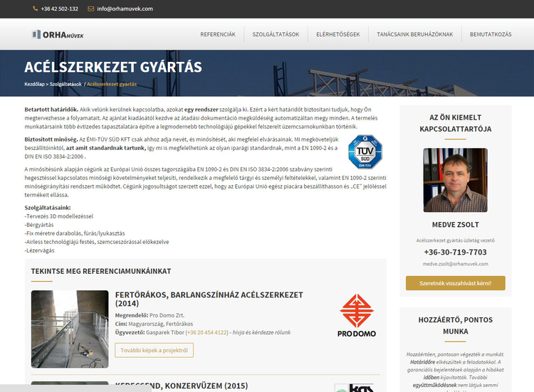
Task: Open the Szolgáltatások menu
Action: pos(276,34)
